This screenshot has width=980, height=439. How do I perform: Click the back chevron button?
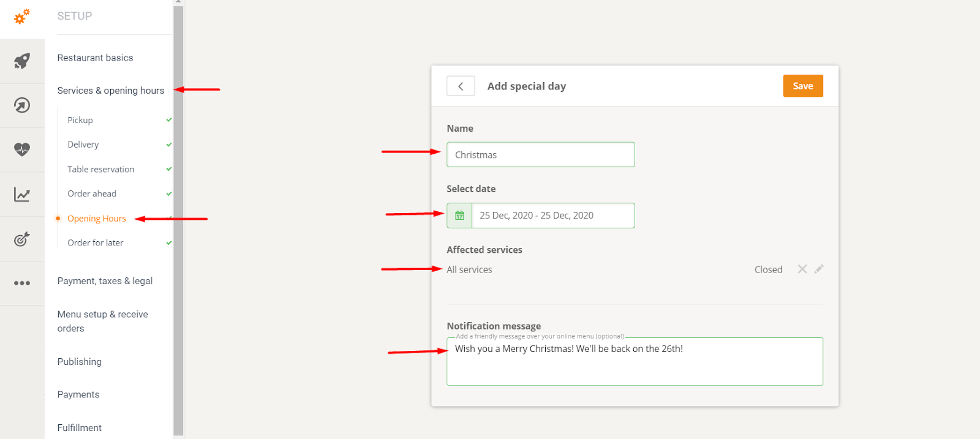coord(461,86)
